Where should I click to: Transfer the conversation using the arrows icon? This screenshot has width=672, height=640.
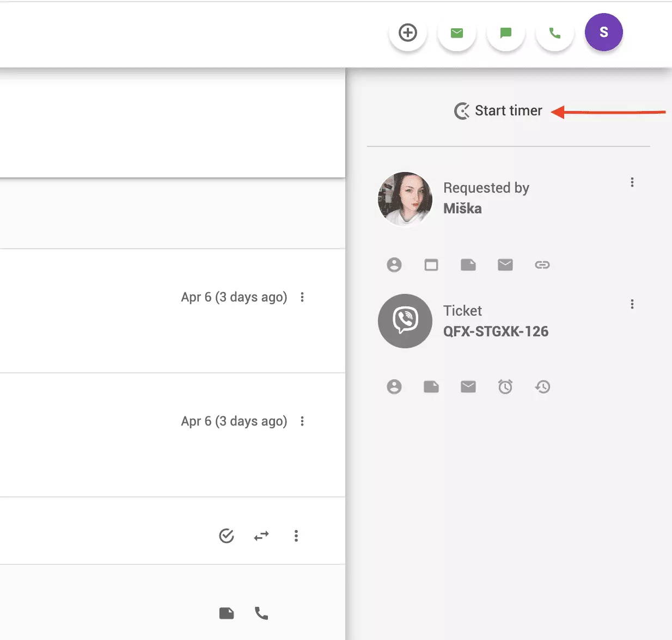tap(261, 536)
